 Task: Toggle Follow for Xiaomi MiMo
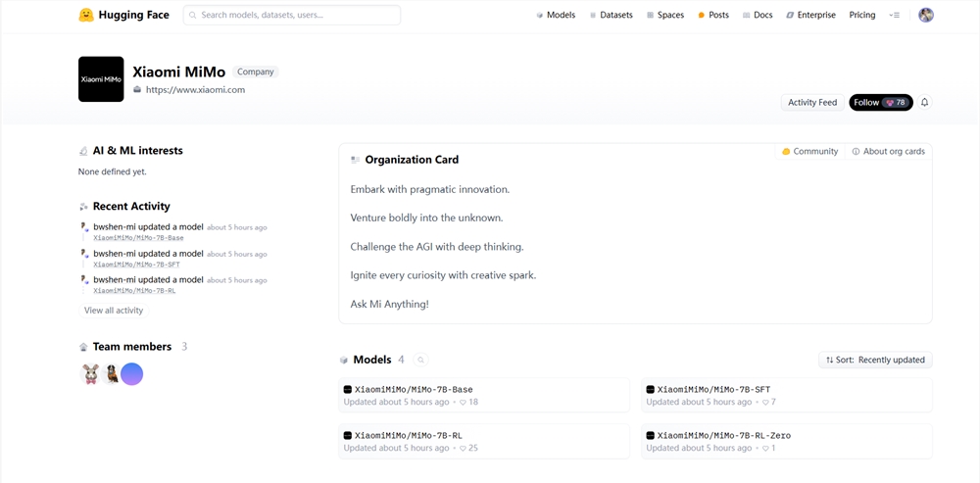coord(880,103)
